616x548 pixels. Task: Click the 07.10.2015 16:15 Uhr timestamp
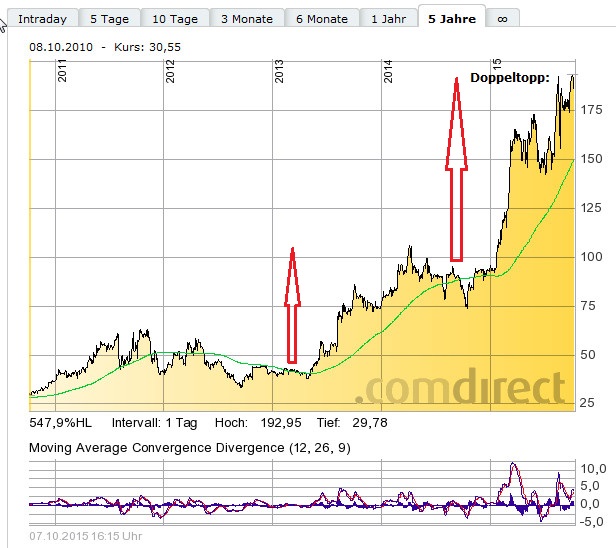click(86, 537)
